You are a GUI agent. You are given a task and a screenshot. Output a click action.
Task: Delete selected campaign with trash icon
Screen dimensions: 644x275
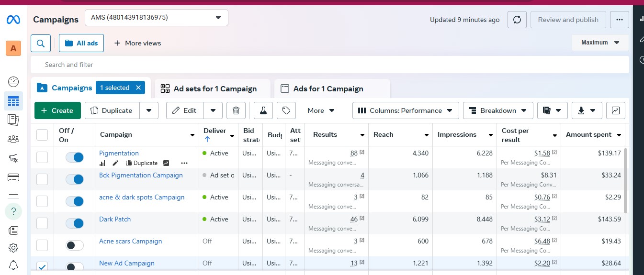click(x=236, y=110)
